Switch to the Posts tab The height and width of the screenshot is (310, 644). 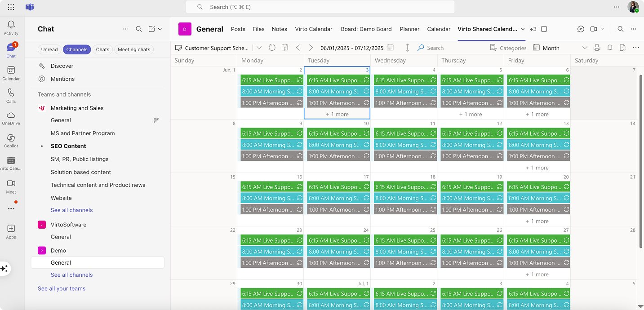tap(238, 29)
